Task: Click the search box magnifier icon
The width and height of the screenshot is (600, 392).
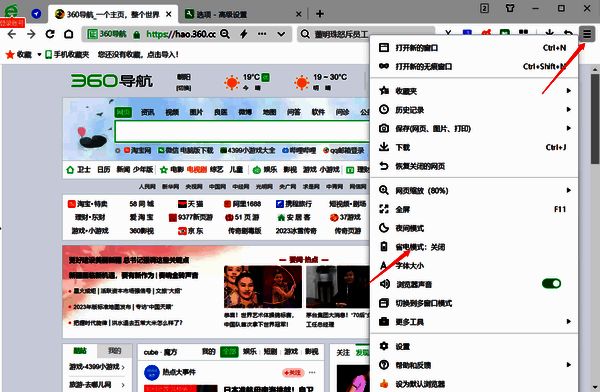Action: 305,34
